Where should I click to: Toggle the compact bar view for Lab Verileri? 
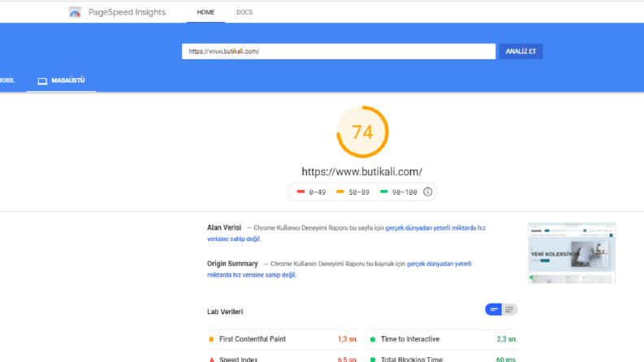click(493, 309)
